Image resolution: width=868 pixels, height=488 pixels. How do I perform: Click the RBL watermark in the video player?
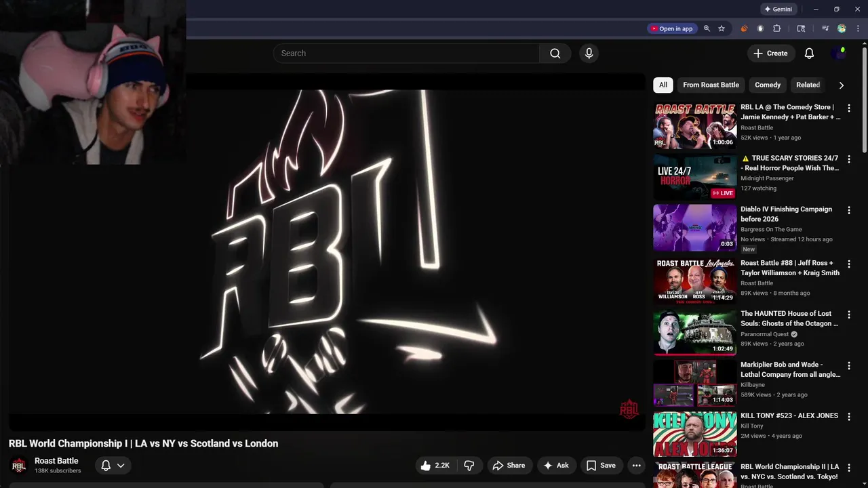tap(629, 409)
